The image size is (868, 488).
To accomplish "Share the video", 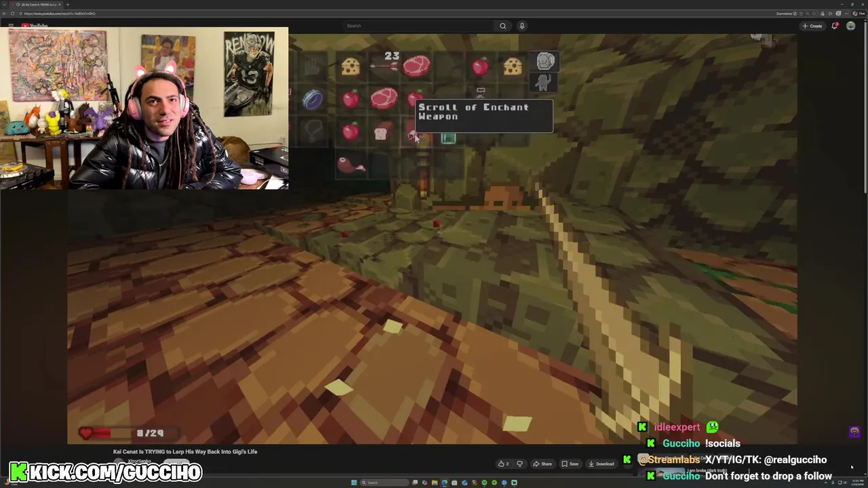I will coord(542,464).
